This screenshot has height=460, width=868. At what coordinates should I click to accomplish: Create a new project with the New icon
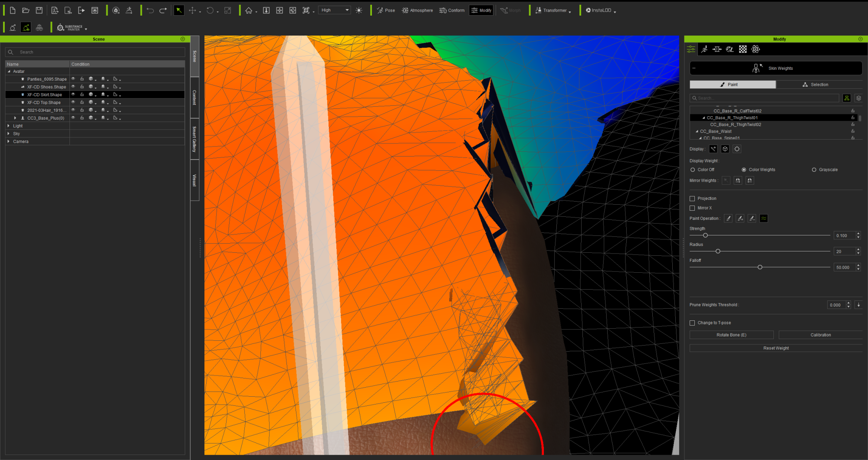(13, 10)
